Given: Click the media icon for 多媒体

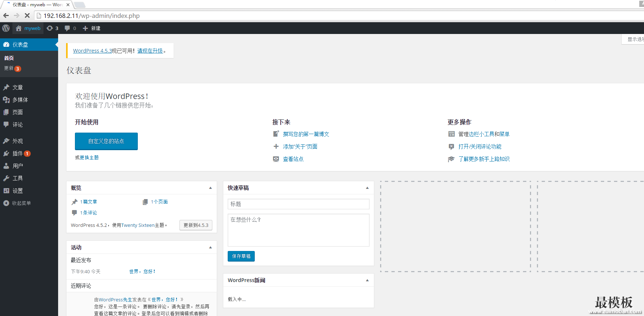Looking at the screenshot, I should pos(6,100).
